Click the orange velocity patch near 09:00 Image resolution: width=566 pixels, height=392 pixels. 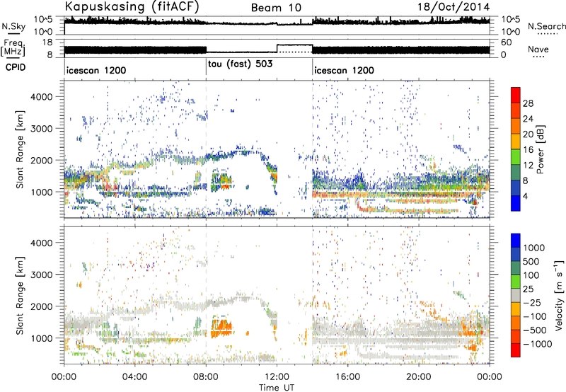pos(221,328)
